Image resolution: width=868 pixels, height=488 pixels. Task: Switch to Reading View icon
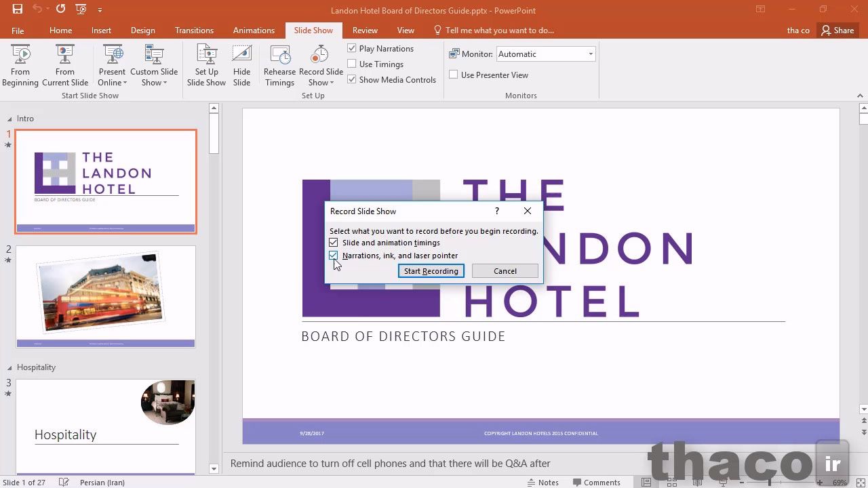(x=696, y=483)
